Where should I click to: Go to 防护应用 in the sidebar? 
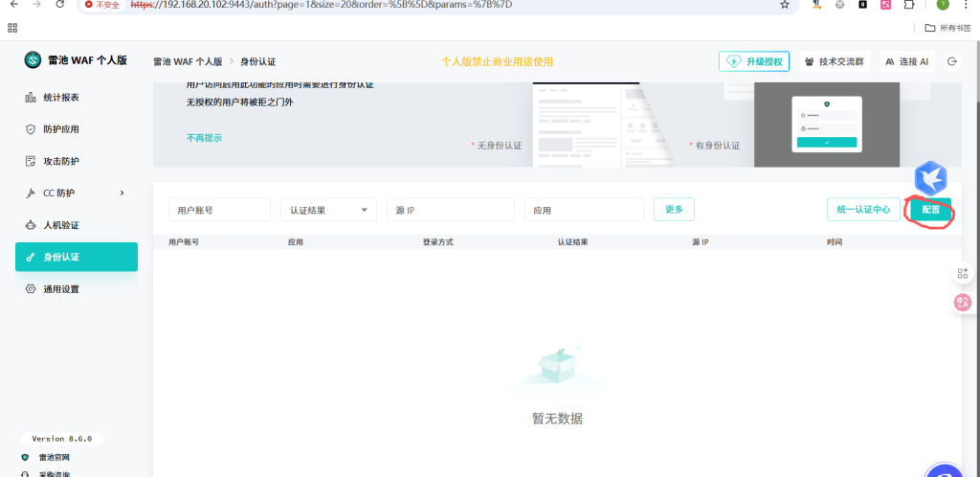pos(60,129)
